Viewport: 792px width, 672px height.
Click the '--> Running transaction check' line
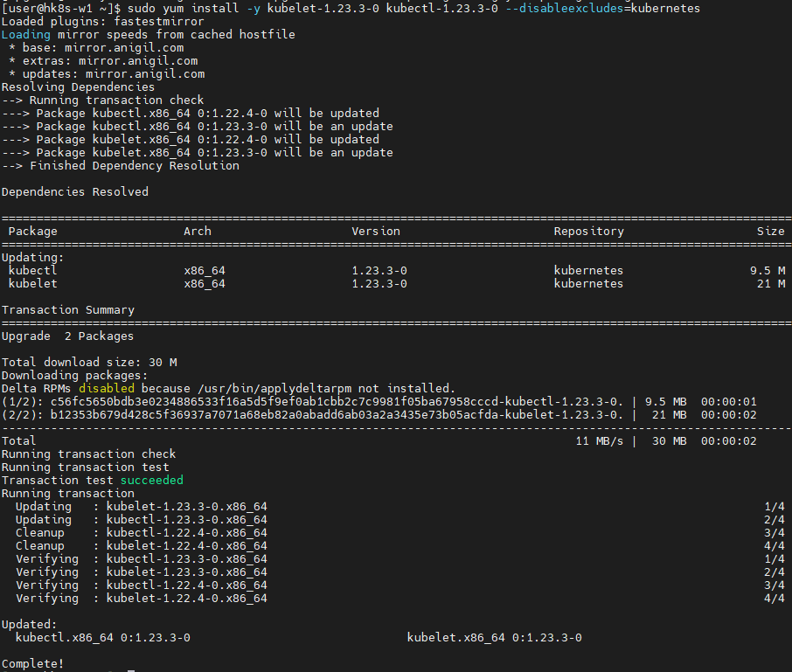pos(102,100)
